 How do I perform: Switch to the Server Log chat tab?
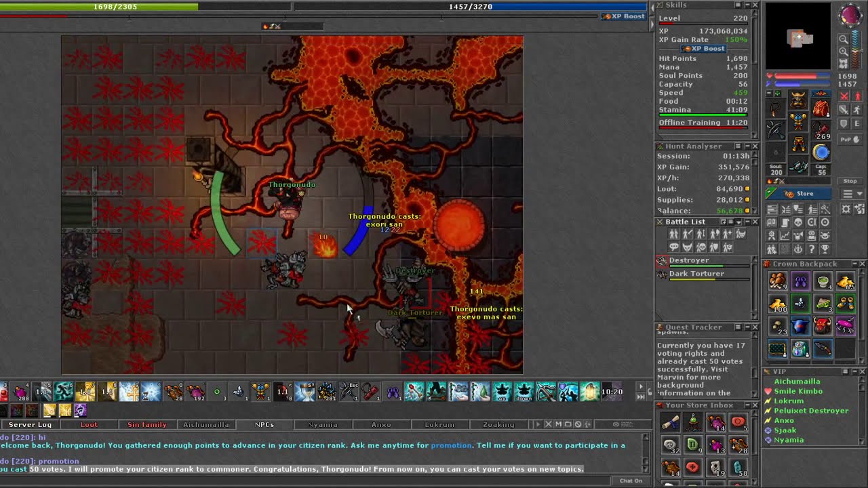point(30,424)
